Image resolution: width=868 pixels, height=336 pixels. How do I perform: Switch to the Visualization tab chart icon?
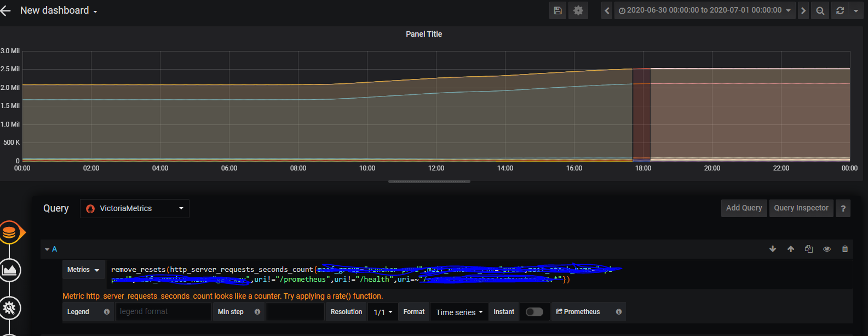9,270
